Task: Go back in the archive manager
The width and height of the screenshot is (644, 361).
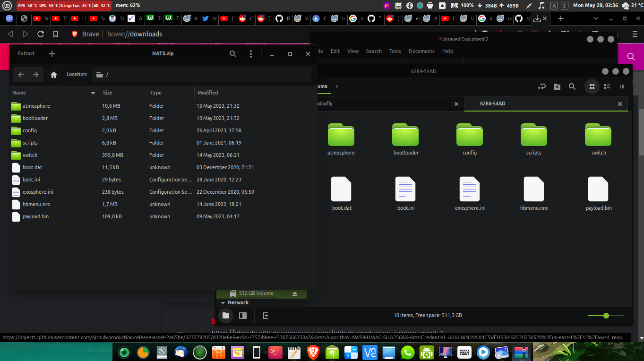Action: click(x=21, y=75)
